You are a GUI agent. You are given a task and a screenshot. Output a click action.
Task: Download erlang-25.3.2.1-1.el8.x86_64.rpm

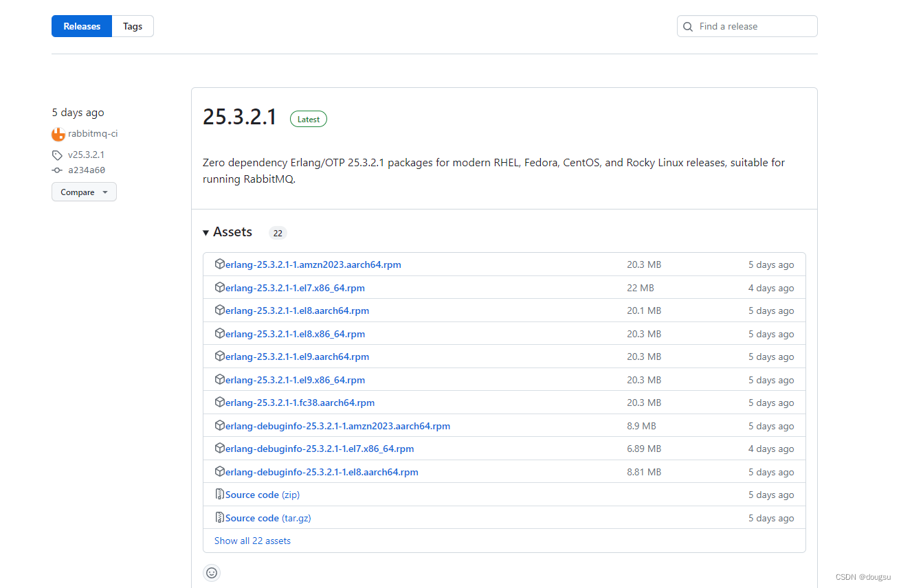click(x=295, y=334)
